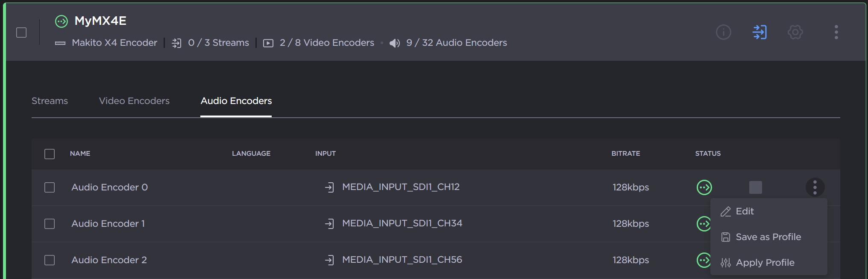
Task: Switch to the Streams tab
Action: pyautogui.click(x=50, y=101)
